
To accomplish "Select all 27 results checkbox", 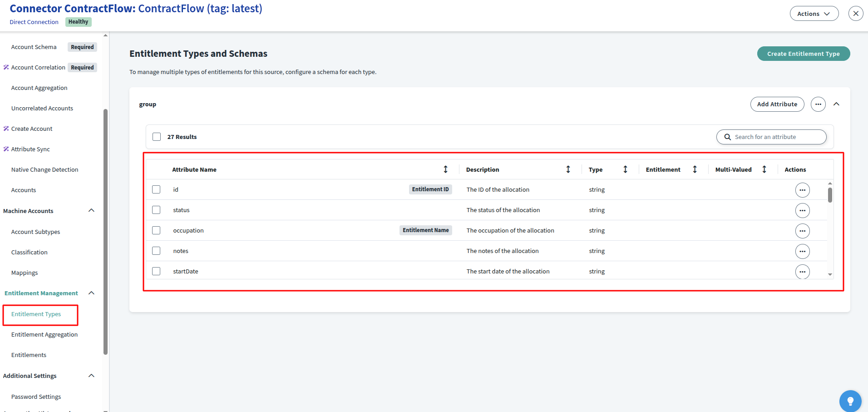I will tap(157, 137).
